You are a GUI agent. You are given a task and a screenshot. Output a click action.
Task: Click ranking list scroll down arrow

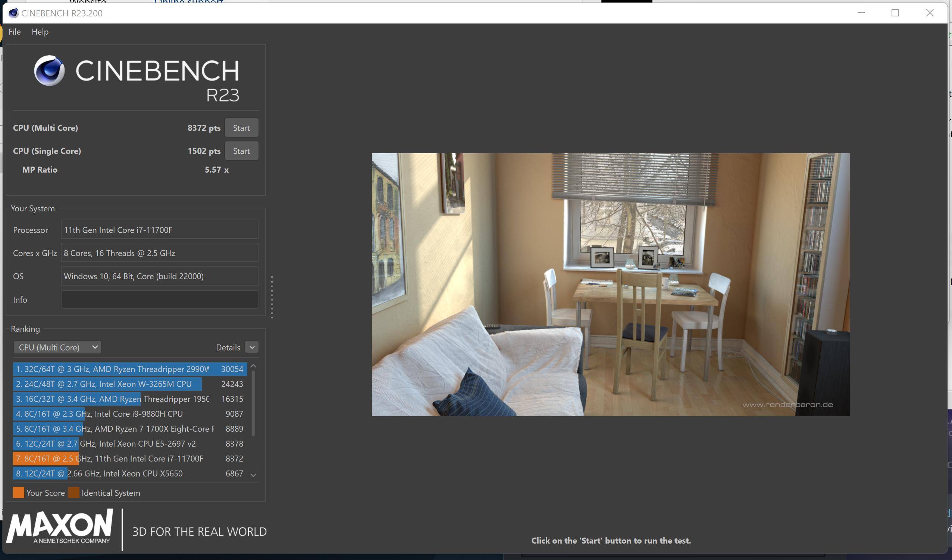coord(254,475)
